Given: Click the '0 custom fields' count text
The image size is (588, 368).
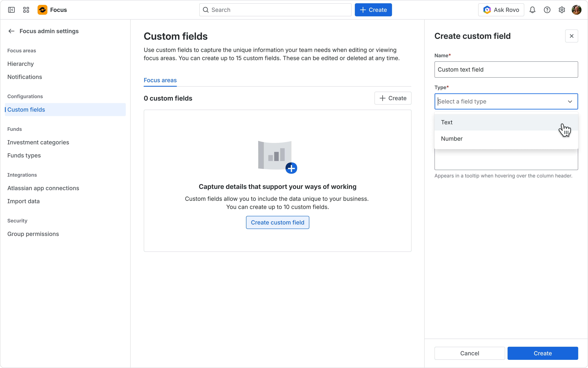Looking at the screenshot, I should click(x=168, y=98).
